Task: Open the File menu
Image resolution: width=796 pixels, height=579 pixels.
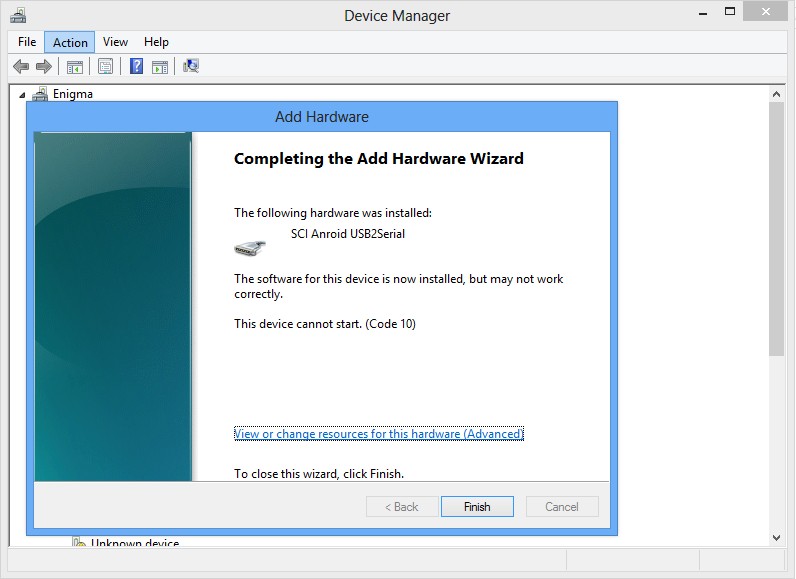Action: coord(27,42)
